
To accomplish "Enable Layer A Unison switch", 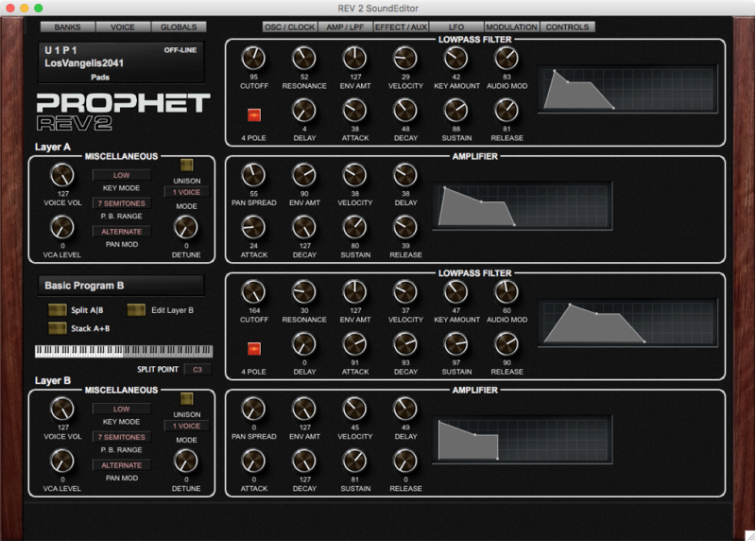I will point(187,165).
